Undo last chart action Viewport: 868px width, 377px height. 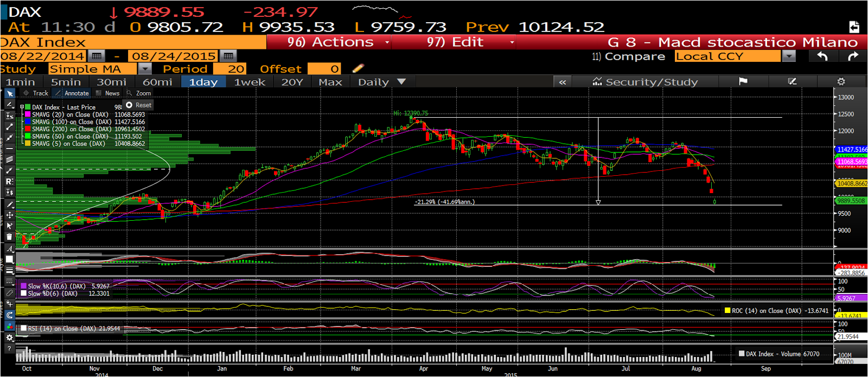[822, 56]
